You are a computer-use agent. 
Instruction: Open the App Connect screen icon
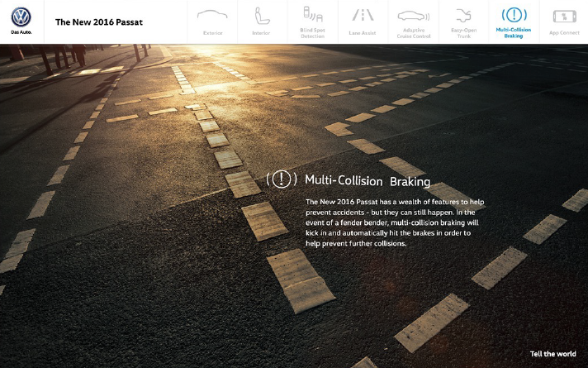coord(564,16)
